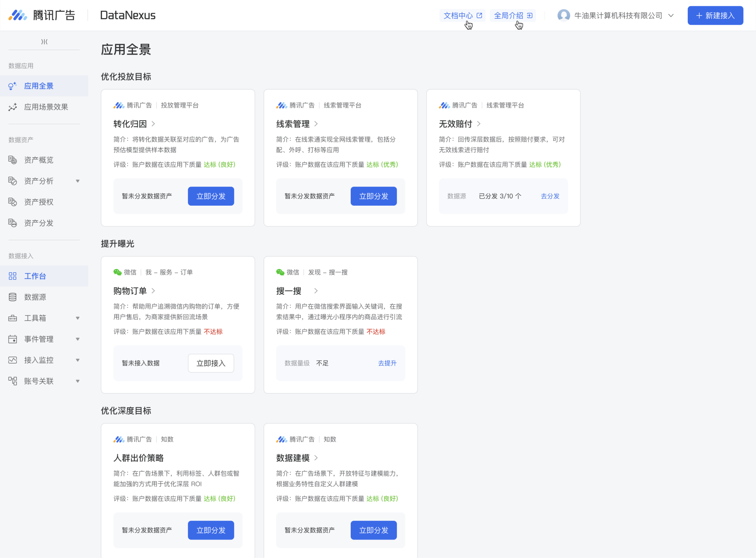This screenshot has height=558, width=756.
Task: Click the icon beside 全局介绍
Action: (530, 16)
